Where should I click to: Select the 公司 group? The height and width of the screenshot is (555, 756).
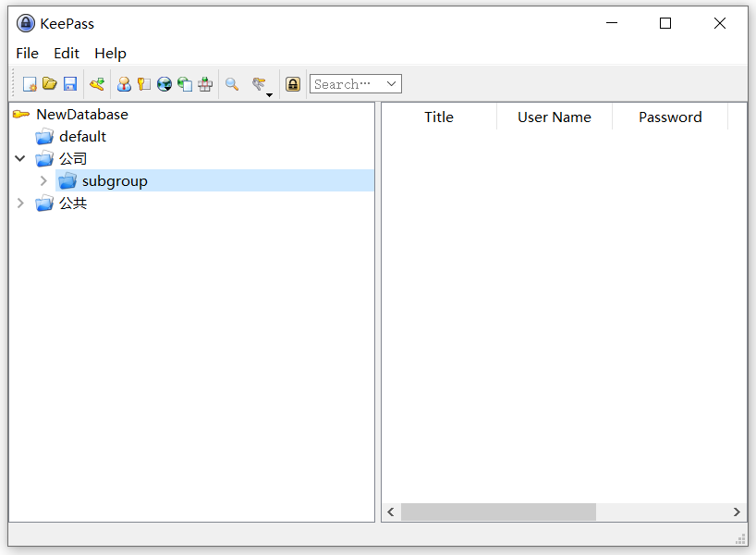point(73,158)
